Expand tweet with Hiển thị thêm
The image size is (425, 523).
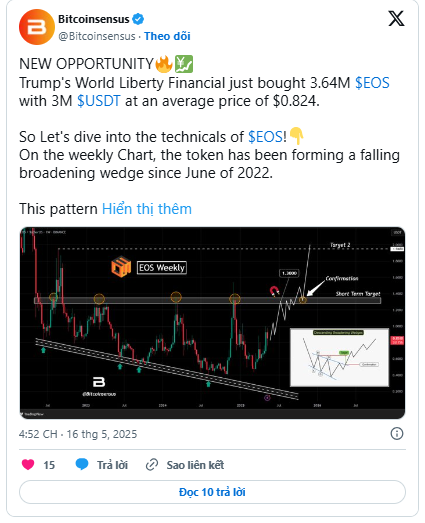pos(147,209)
